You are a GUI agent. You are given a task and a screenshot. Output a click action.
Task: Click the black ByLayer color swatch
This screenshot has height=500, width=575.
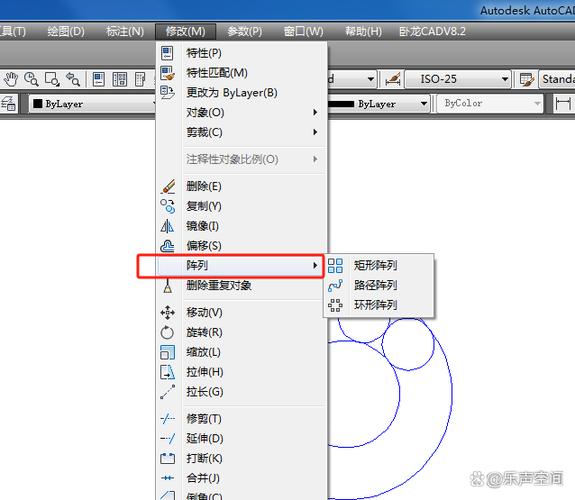pyautogui.click(x=37, y=104)
